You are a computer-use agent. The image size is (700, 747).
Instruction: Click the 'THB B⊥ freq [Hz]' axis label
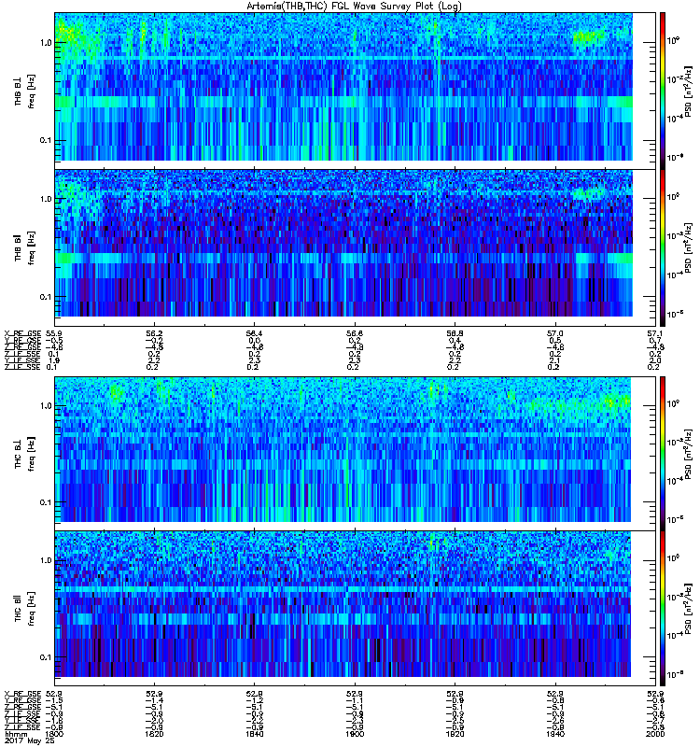25,91
